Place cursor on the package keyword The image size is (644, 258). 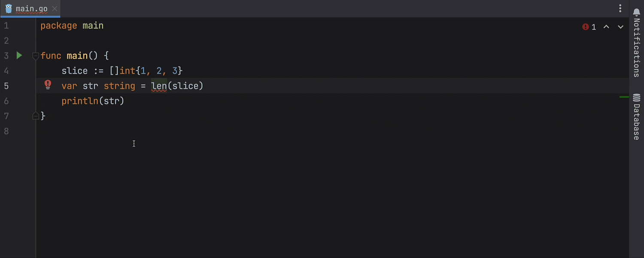[58, 26]
